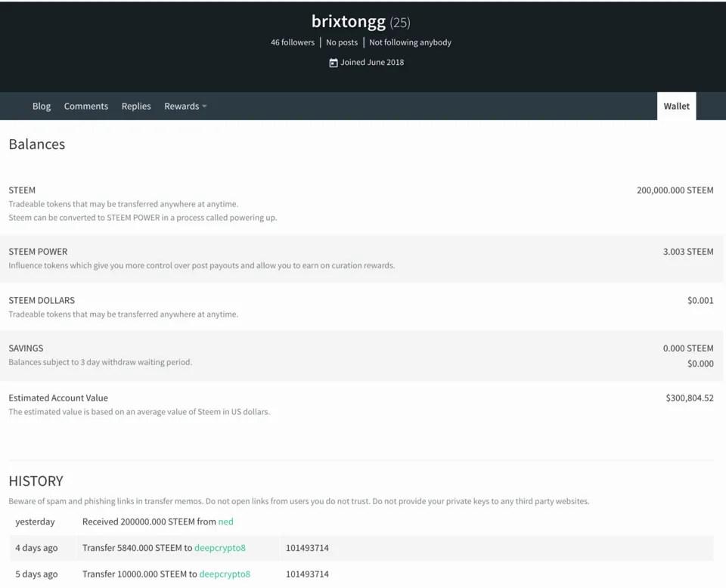Click the SAVINGS 0.000 STEEM balance
The height and width of the screenshot is (588, 726).
point(688,348)
